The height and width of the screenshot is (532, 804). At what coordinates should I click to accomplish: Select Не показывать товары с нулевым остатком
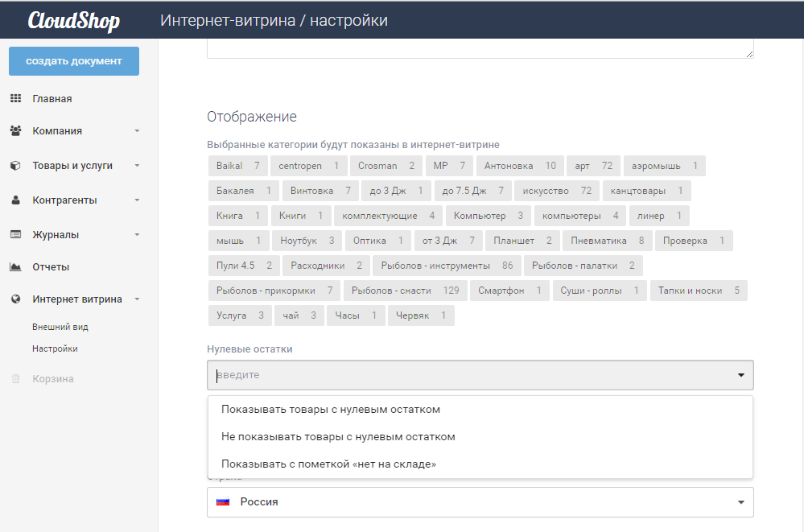[480, 436]
